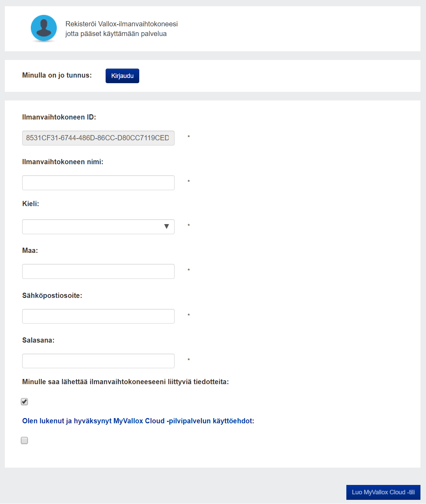Click the Maa label text
This screenshot has height=504, width=426.
point(30,250)
